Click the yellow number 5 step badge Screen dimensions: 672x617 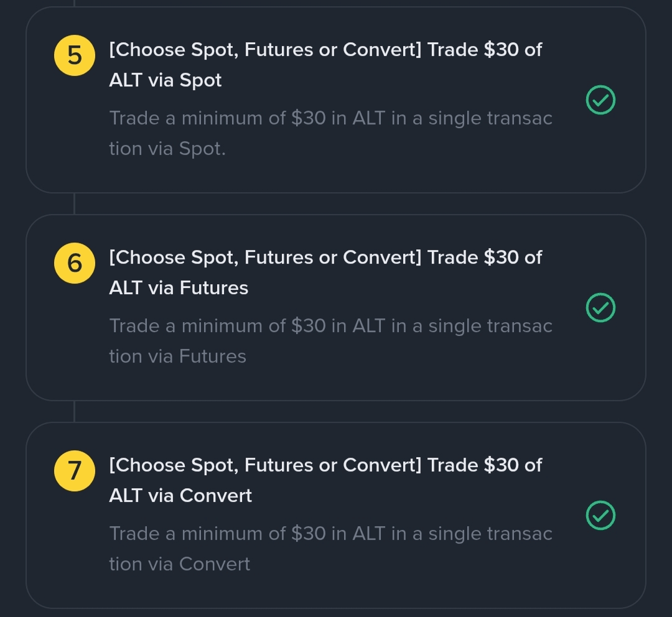[75, 56]
